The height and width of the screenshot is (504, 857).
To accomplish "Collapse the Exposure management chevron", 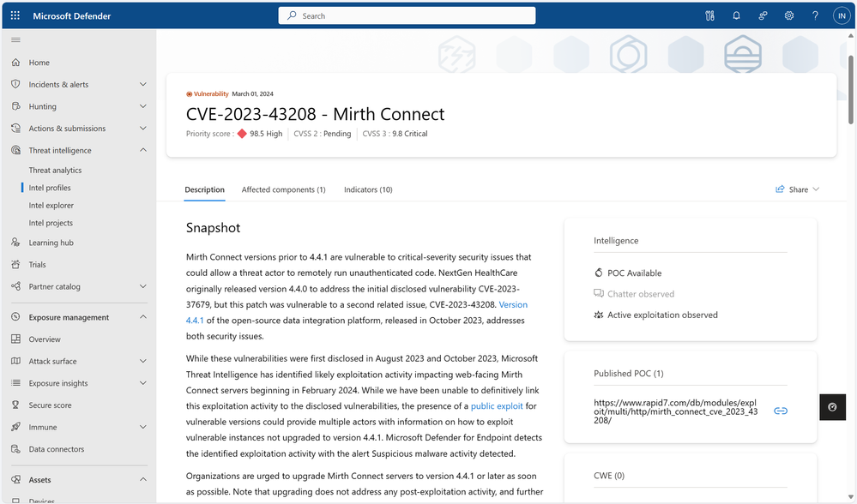I will coord(143,316).
